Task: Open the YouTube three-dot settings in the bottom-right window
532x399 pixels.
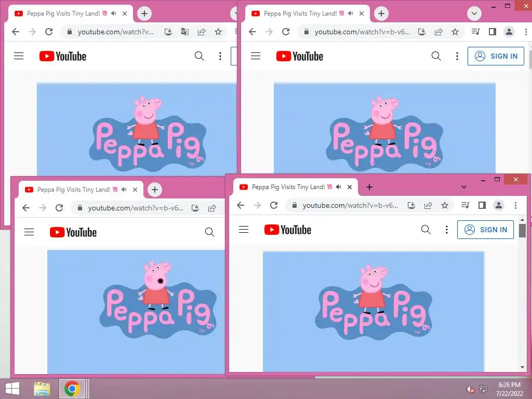Action: click(446, 230)
